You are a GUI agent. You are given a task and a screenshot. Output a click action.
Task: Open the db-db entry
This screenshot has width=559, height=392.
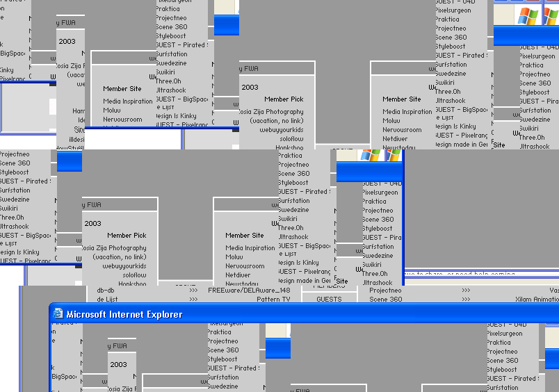pyautogui.click(x=106, y=291)
